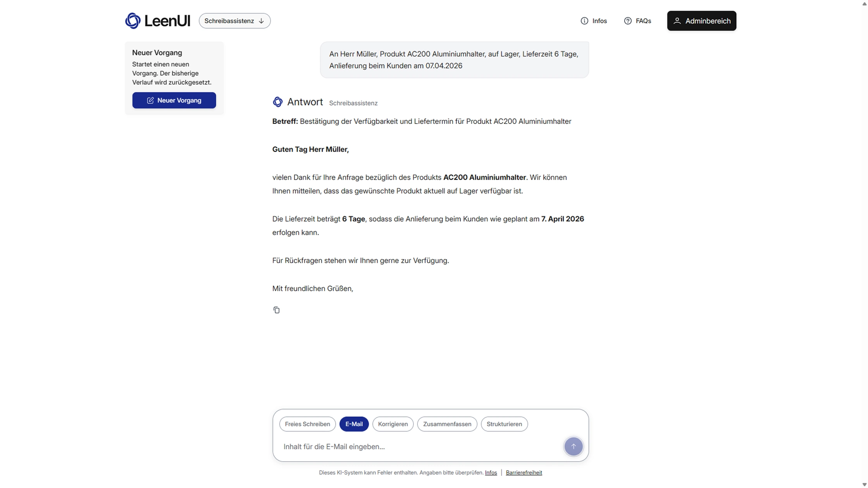The height and width of the screenshot is (488, 868).
Task: Switch to Korrigieren mode
Action: point(393,424)
